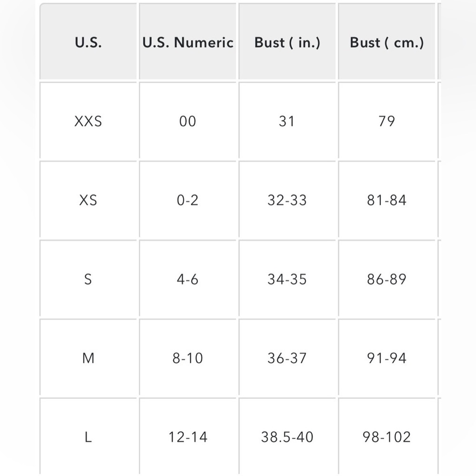Click the L size row label
476x476 pixels.
[x=88, y=436]
